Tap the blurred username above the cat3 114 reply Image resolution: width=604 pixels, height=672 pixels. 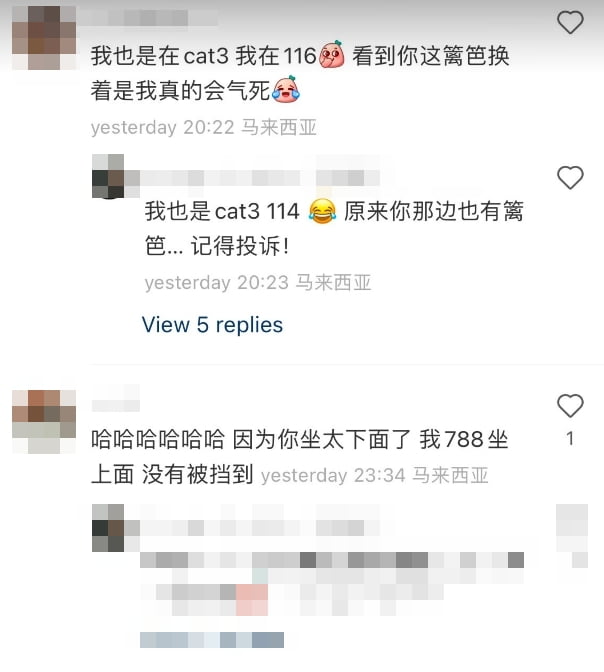pyautogui.click(x=259, y=177)
